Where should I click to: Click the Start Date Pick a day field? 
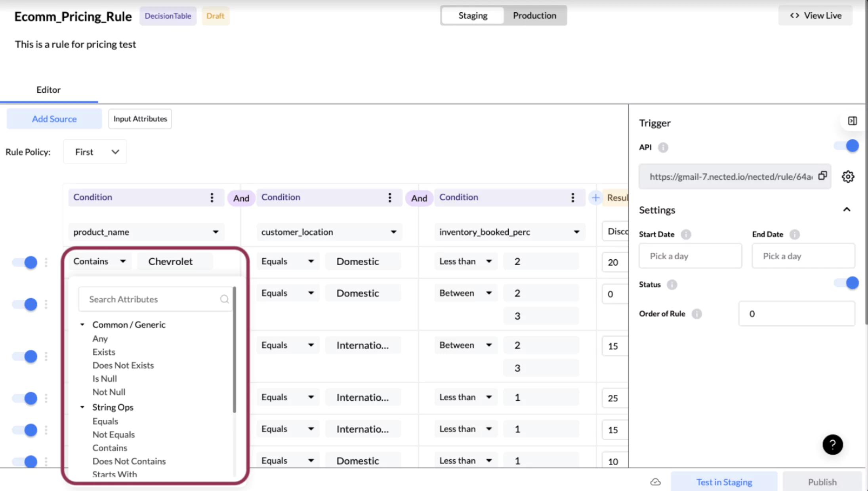(x=690, y=256)
